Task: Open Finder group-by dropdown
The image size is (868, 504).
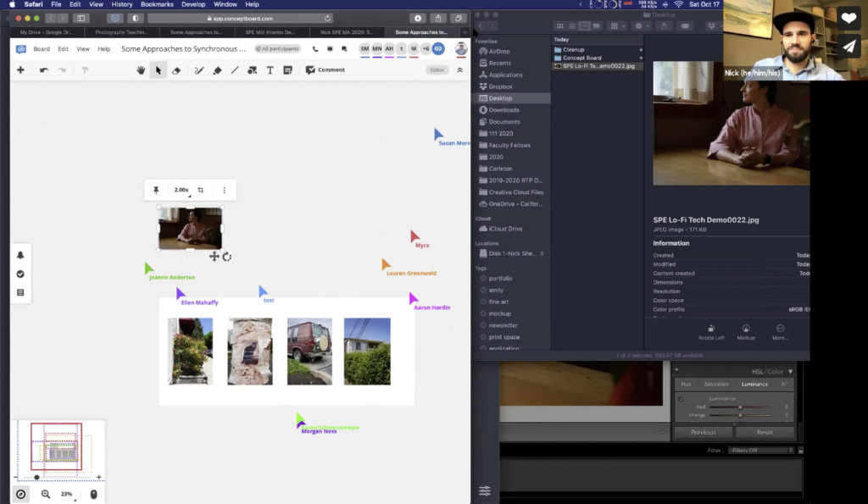Action: pyautogui.click(x=616, y=26)
